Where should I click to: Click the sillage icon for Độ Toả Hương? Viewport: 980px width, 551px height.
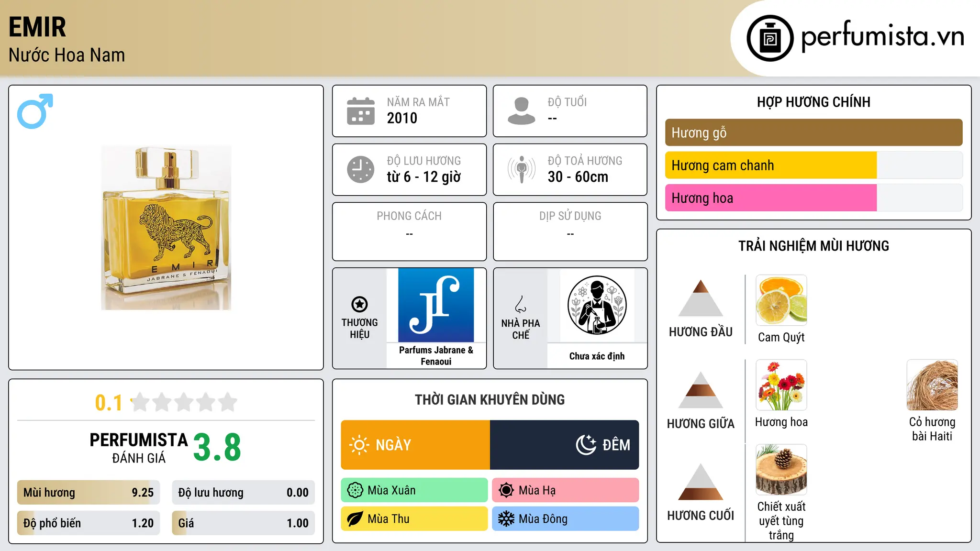[x=522, y=169]
